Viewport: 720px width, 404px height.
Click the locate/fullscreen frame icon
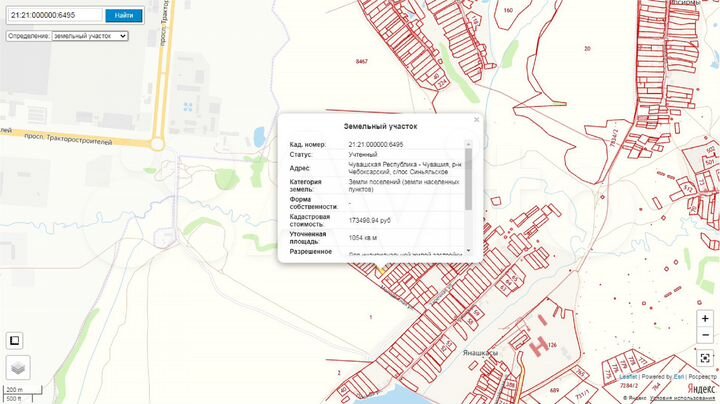pos(705,357)
